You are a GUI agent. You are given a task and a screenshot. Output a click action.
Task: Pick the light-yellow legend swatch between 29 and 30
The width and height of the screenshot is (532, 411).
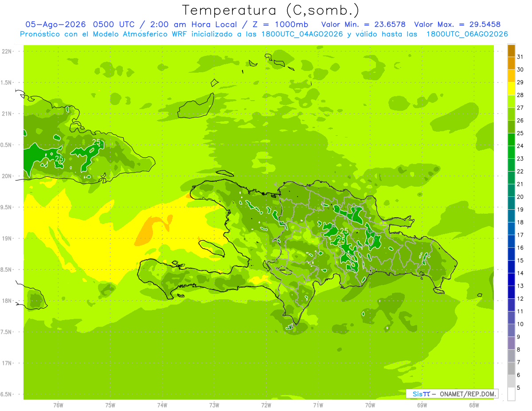(511, 76)
